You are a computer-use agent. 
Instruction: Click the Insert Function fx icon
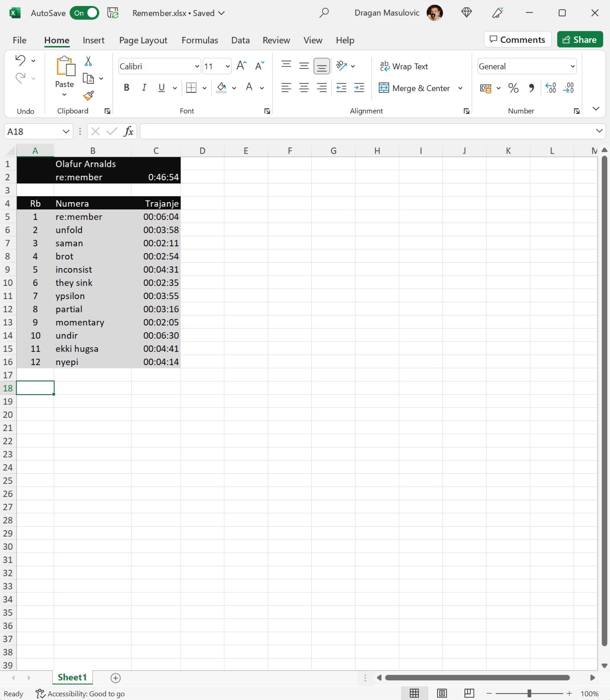(128, 131)
